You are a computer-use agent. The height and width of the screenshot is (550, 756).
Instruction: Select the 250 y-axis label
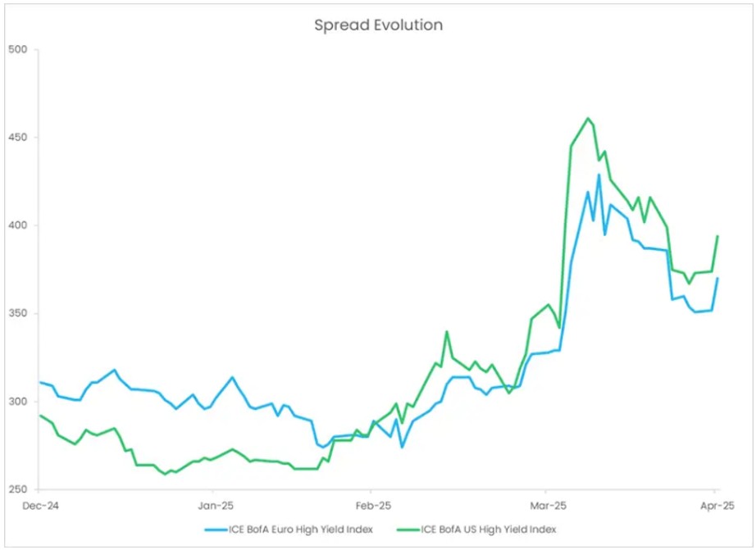pyautogui.click(x=17, y=489)
